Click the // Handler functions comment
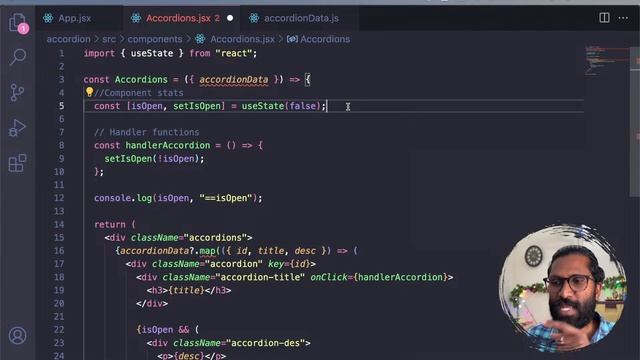This screenshot has width=640, height=360. pyautogui.click(x=147, y=132)
